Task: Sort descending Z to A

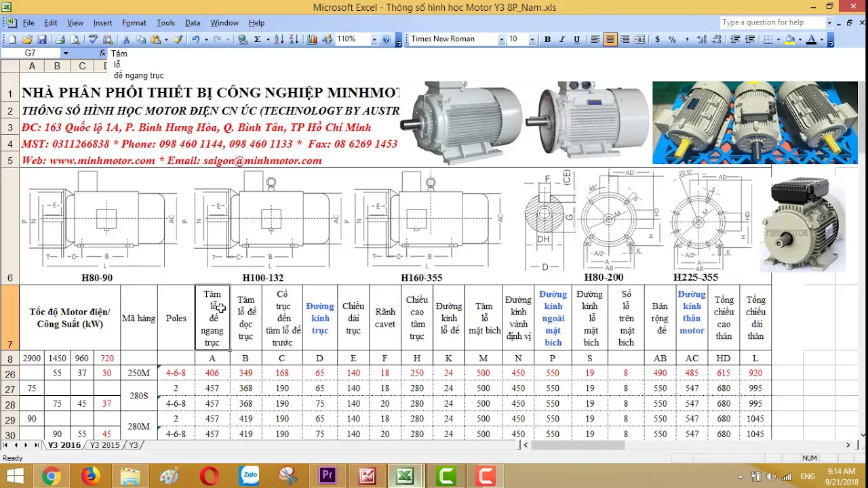Action: pos(294,39)
